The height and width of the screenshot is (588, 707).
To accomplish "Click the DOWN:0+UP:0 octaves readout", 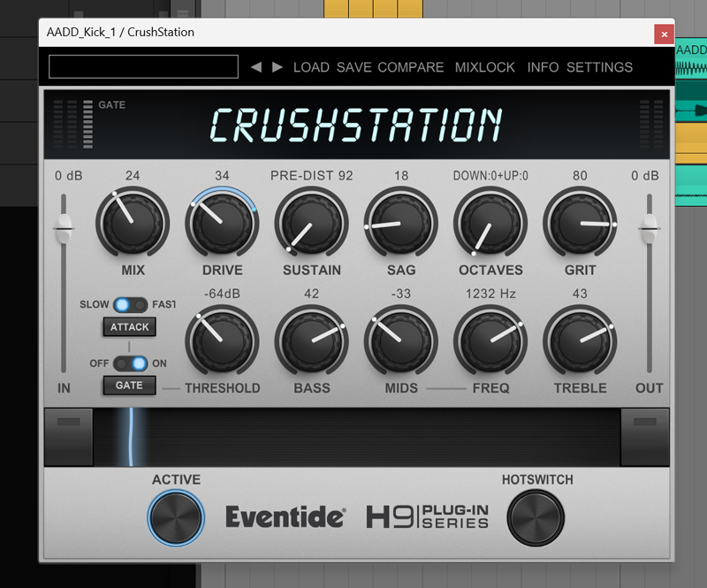I will pyautogui.click(x=490, y=176).
